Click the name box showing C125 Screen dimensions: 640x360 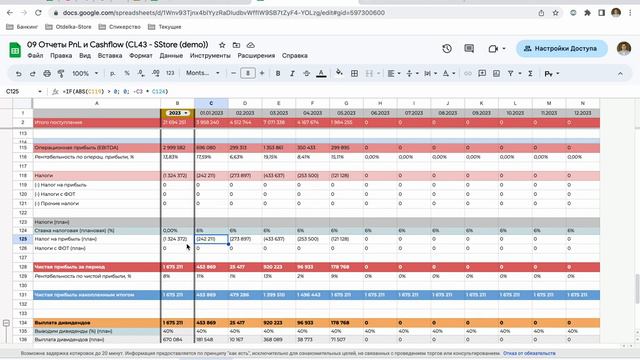click(x=24, y=91)
